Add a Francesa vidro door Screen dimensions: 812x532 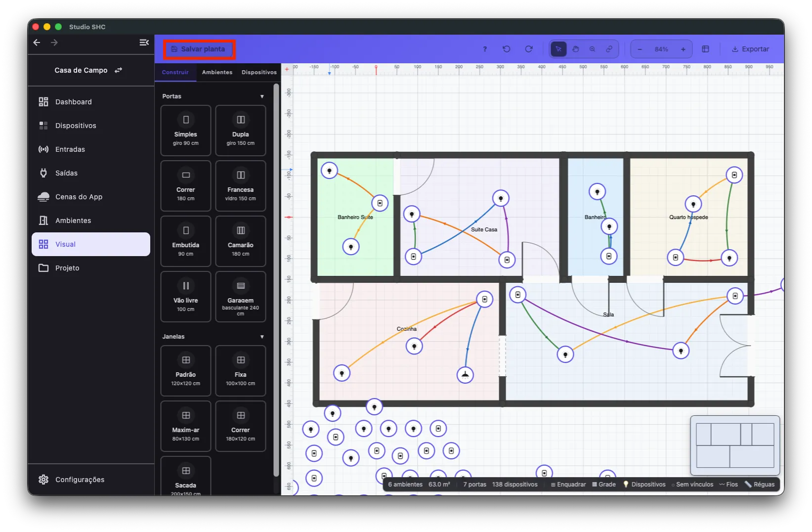241,186
